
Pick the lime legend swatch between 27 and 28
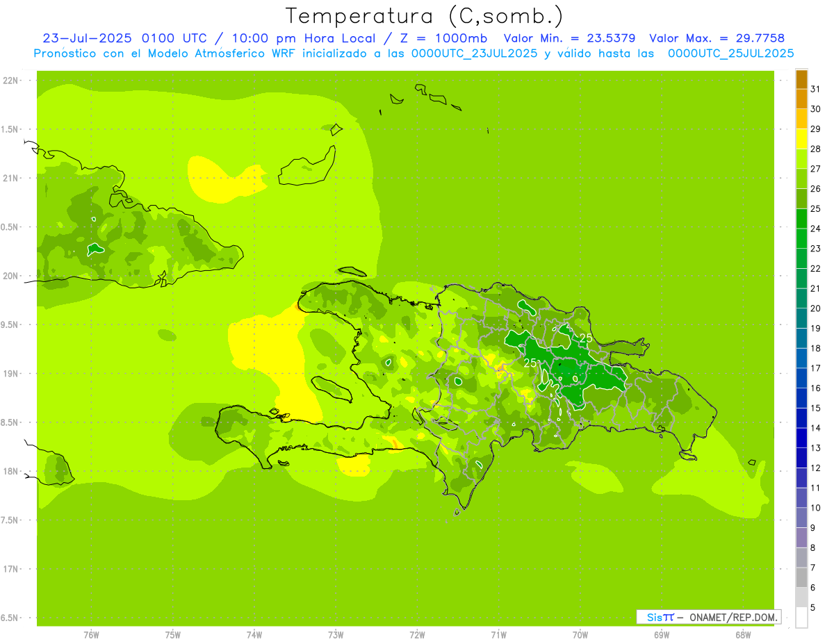coord(801,159)
